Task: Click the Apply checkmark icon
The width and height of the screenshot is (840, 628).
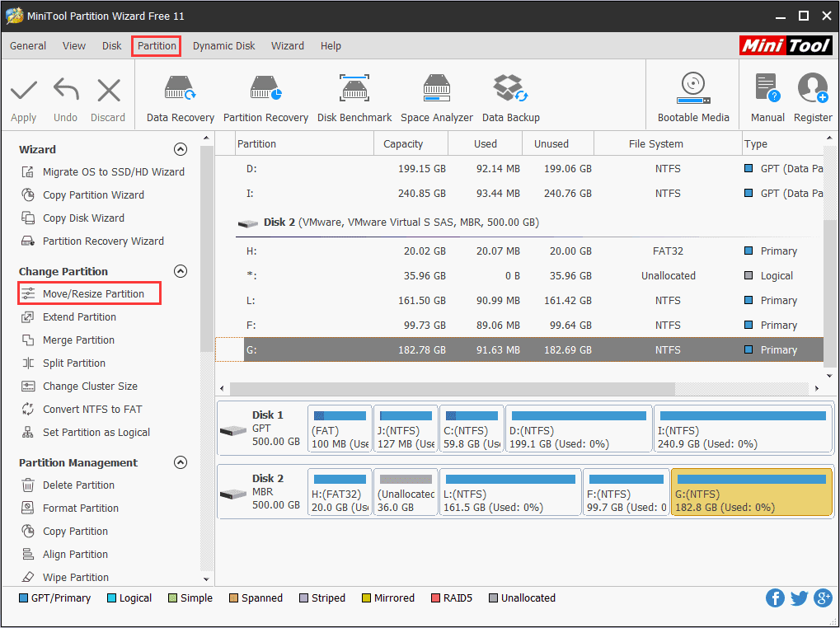Action: pos(24,91)
